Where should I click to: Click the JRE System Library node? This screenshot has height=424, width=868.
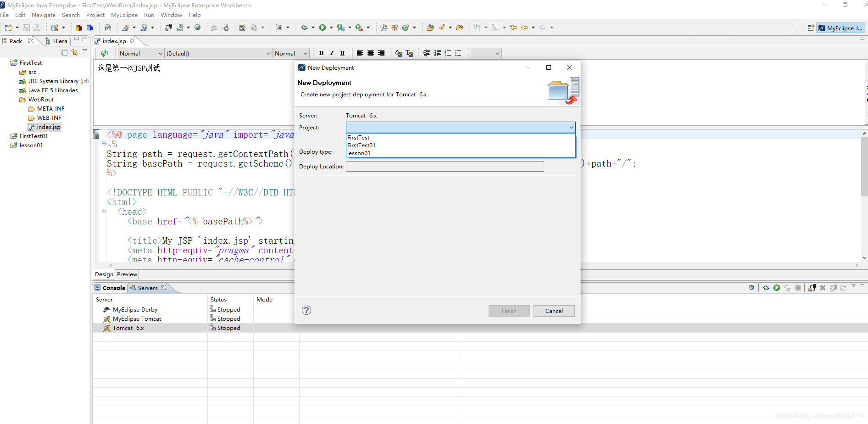(53, 81)
